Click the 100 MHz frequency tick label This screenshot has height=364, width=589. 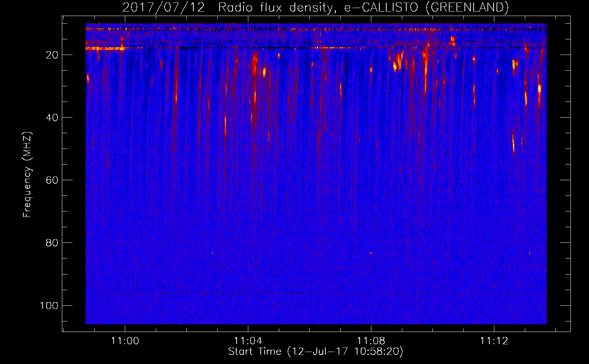(x=49, y=305)
